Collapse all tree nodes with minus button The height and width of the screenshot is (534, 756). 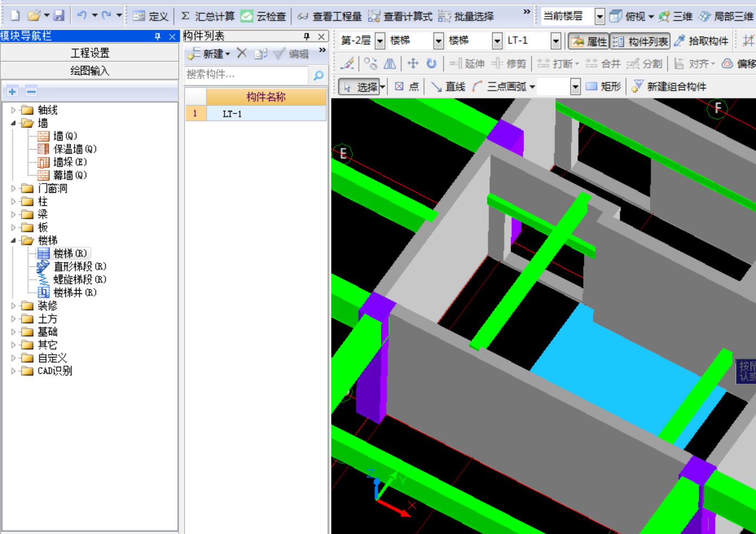[x=31, y=91]
